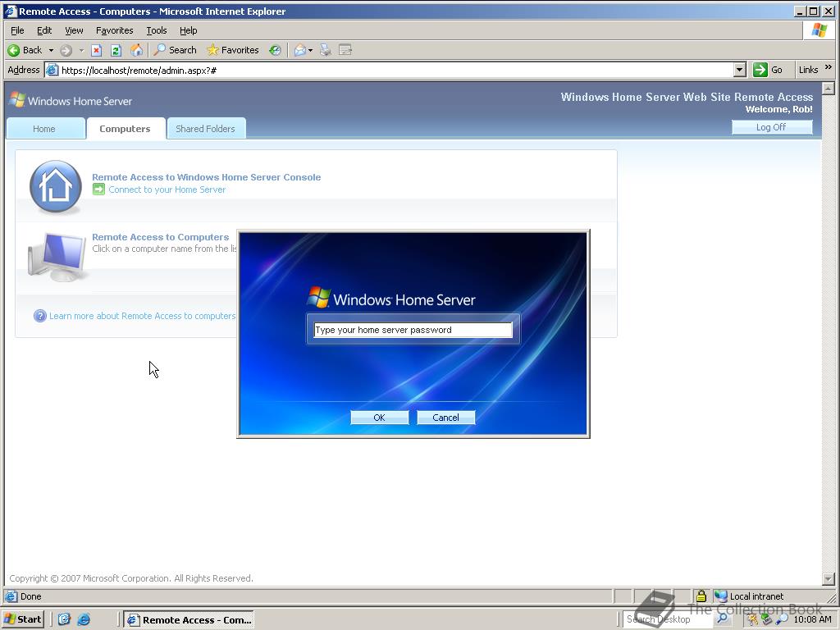Open the Mail options dropdown arrow
This screenshot has width=840, height=630.
point(310,50)
